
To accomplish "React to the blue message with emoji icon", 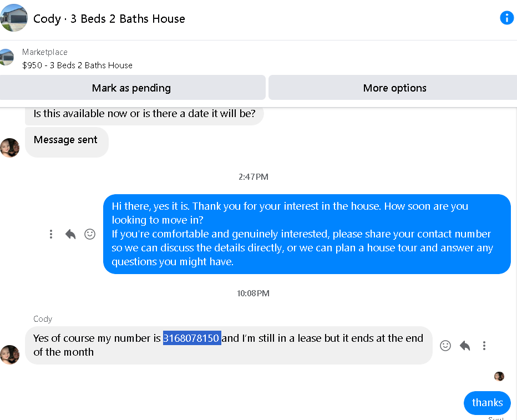I will coord(90,234).
